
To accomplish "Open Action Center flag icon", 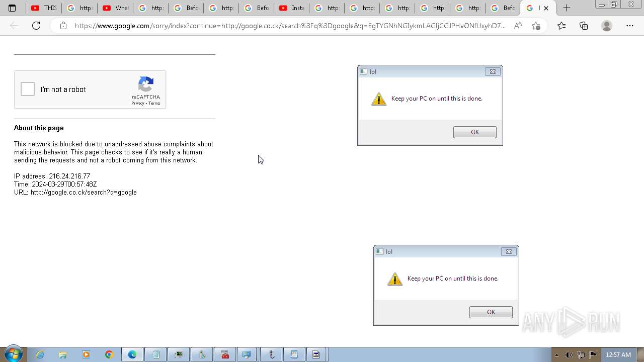I will tap(593, 355).
